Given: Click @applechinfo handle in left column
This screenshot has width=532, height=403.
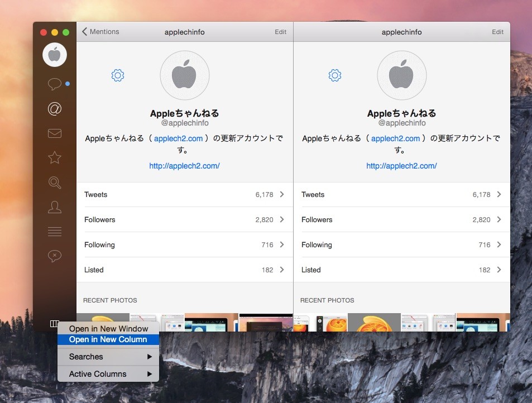Looking at the screenshot, I should point(185,123).
